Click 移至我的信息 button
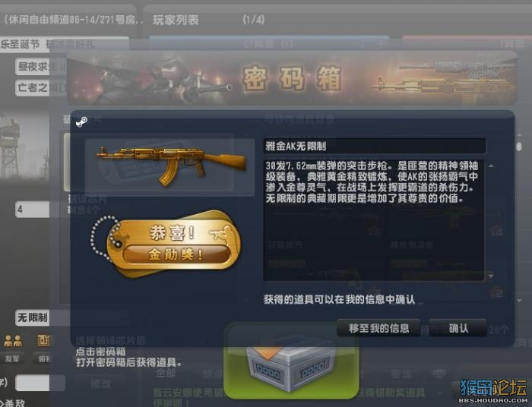 click(378, 328)
